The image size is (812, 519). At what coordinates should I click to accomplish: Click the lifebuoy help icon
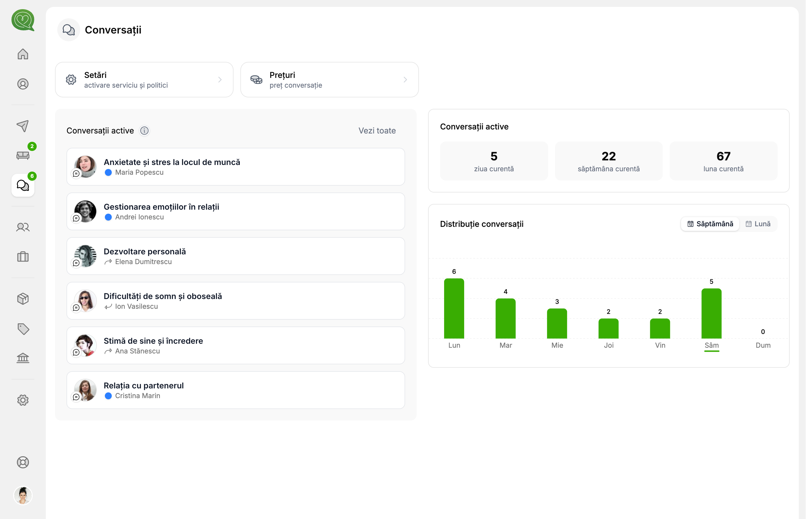[x=23, y=462]
